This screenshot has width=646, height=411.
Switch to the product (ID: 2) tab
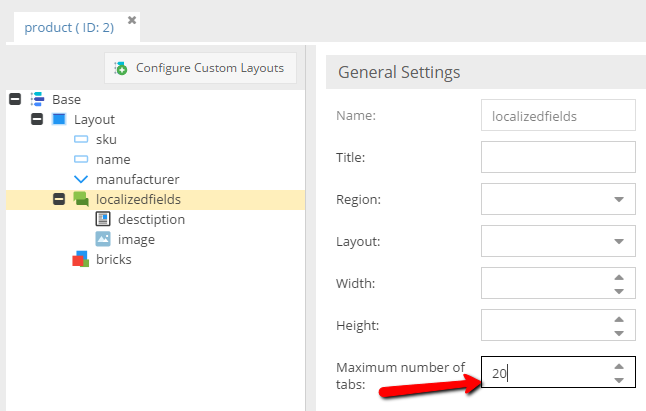click(67, 26)
